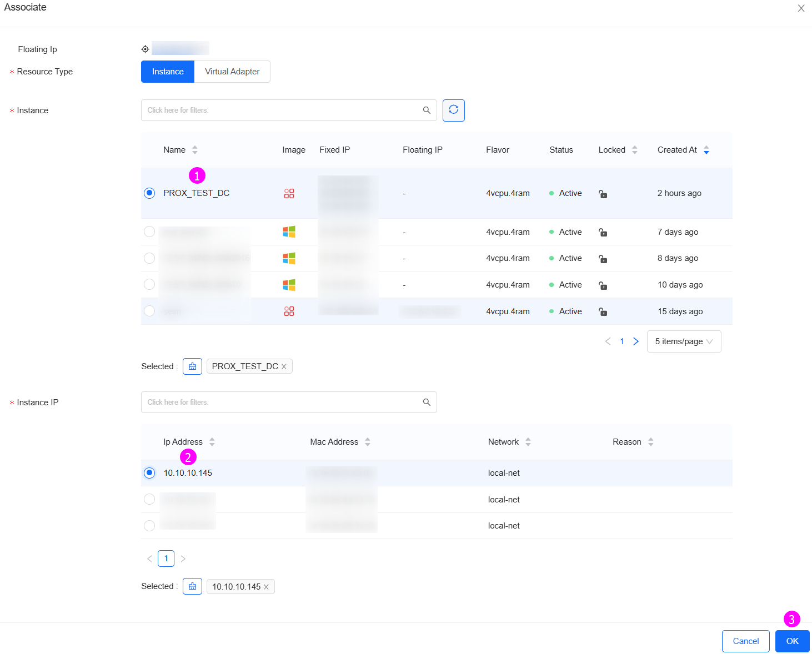Go to previous page of instance IPs
This screenshot has width=812, height=654.
(149, 559)
